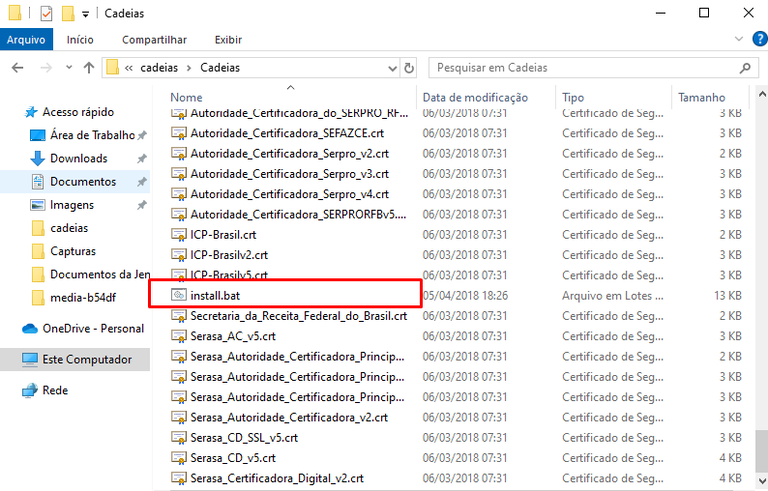Image resolution: width=768 pixels, height=491 pixels.
Task: Expand the ribbon with the chevron
Action: point(738,40)
